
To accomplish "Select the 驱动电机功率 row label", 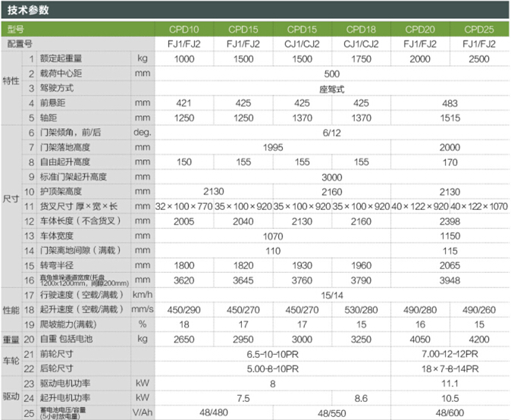I will coord(70,383).
